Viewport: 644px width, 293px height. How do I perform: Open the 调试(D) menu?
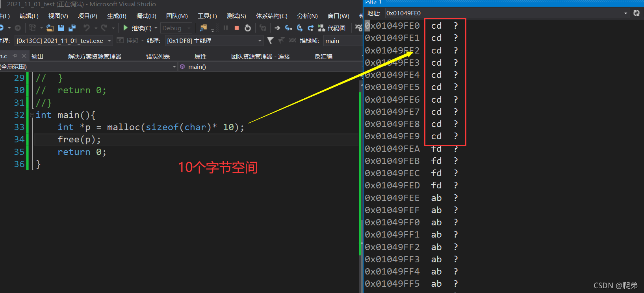(146, 16)
